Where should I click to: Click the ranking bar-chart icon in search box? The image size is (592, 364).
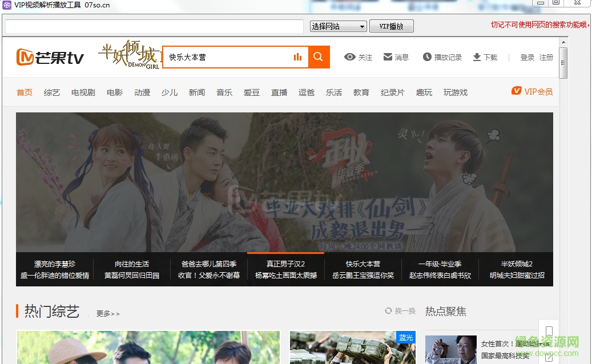(297, 57)
